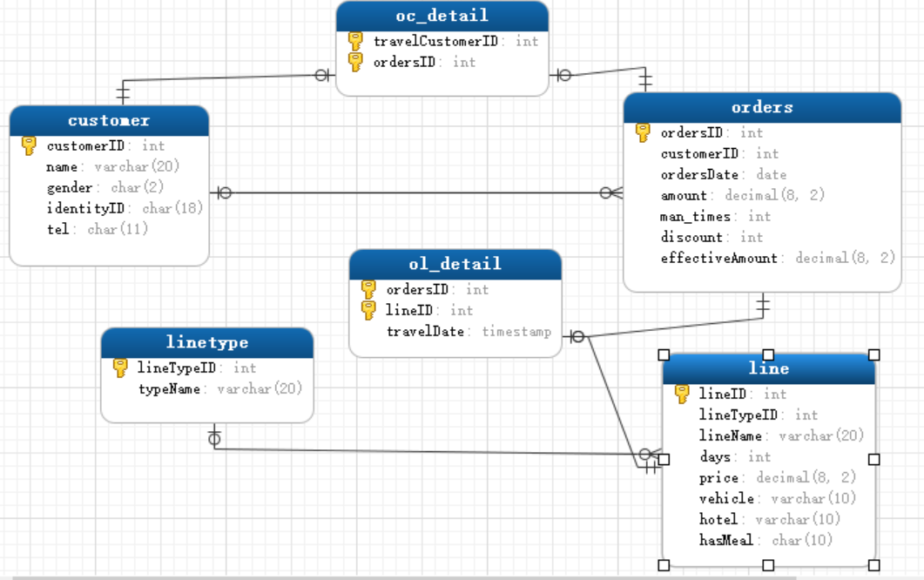The width and height of the screenshot is (924, 580).
Task: Click the discount int field
Action: 712,237
